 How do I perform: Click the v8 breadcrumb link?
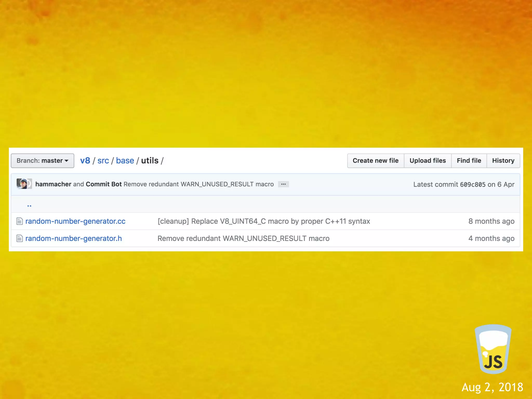click(x=85, y=161)
